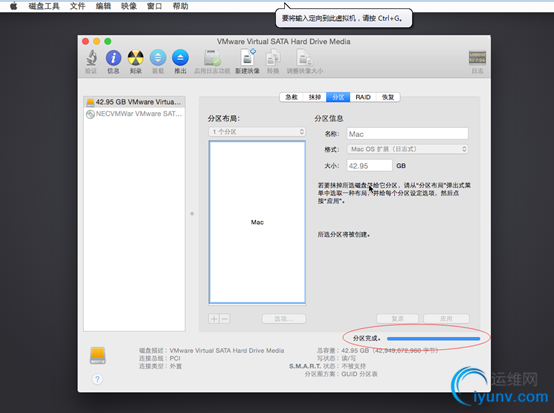Select the Burn (刻录) radiation icon
The width and height of the screenshot is (554, 413).
tap(136, 58)
